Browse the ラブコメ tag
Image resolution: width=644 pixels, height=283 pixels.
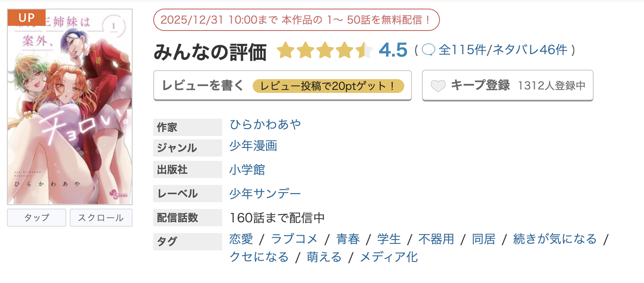tap(294, 239)
